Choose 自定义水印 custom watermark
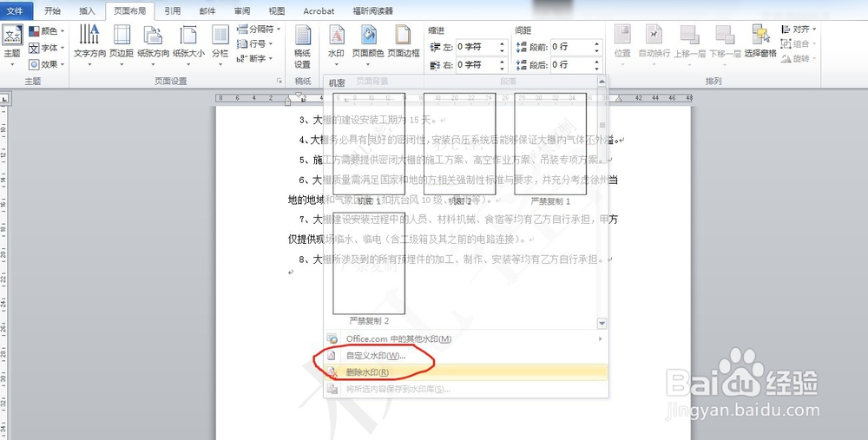868x440 pixels. coord(465,356)
